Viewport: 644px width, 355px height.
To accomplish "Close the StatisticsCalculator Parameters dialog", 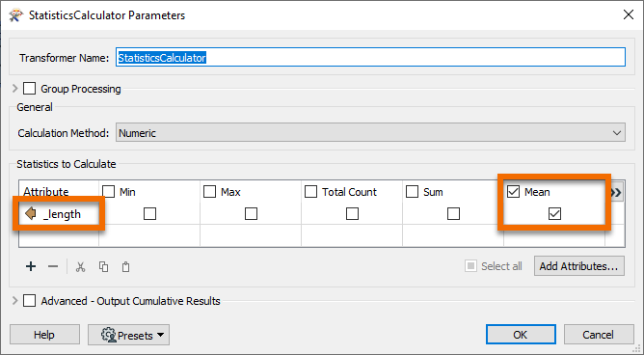I will point(629,15).
